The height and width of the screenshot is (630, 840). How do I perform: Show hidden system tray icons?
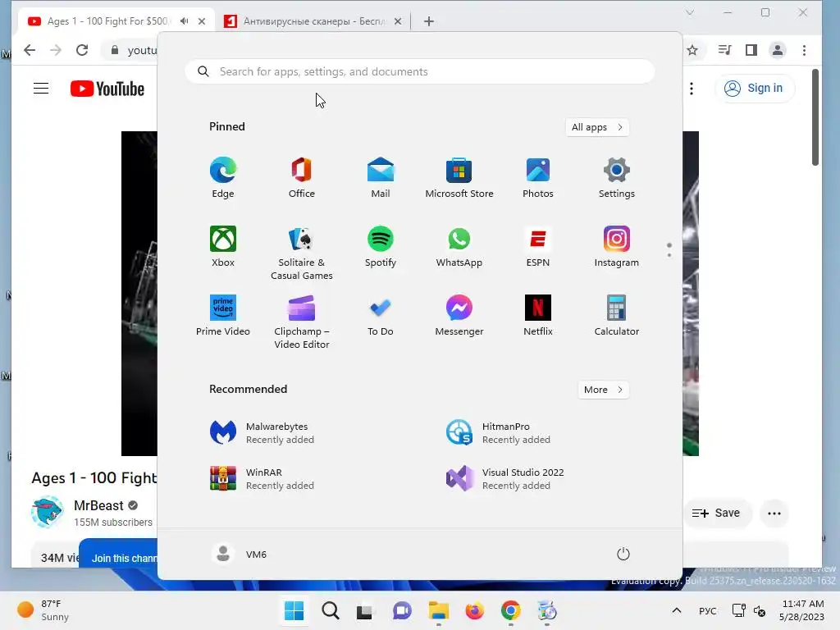677,610
